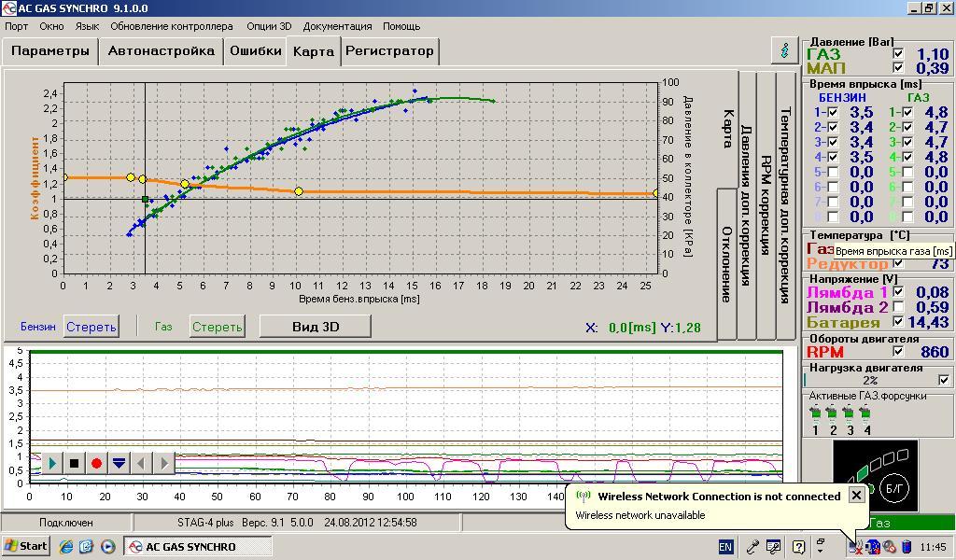
Task: Toggle МАП pressure checkbox
Action: [898, 67]
